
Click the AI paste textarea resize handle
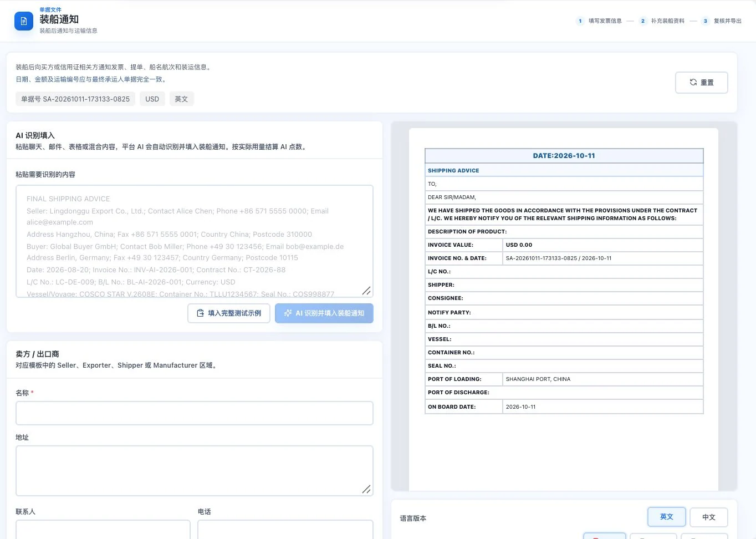tap(366, 291)
